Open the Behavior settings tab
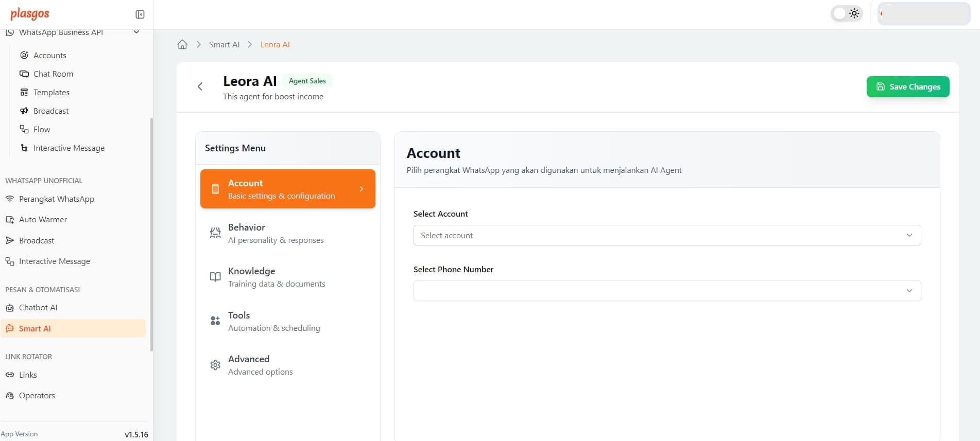 (x=288, y=233)
